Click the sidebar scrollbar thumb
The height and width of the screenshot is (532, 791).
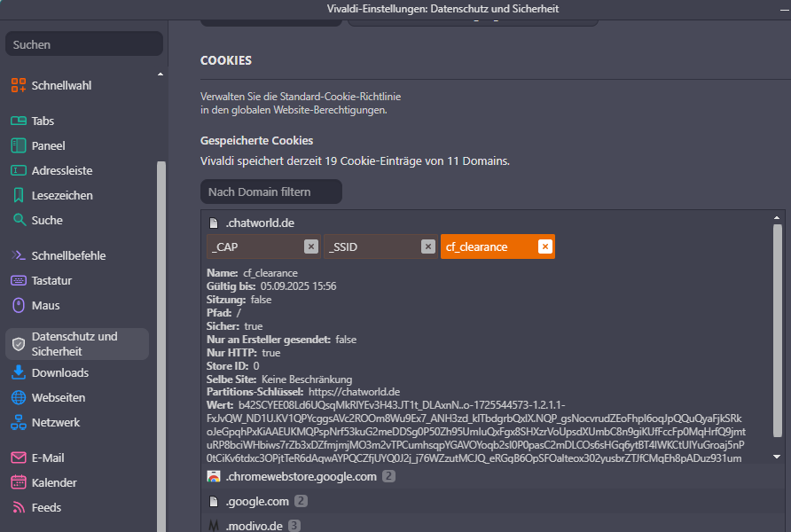(161, 347)
